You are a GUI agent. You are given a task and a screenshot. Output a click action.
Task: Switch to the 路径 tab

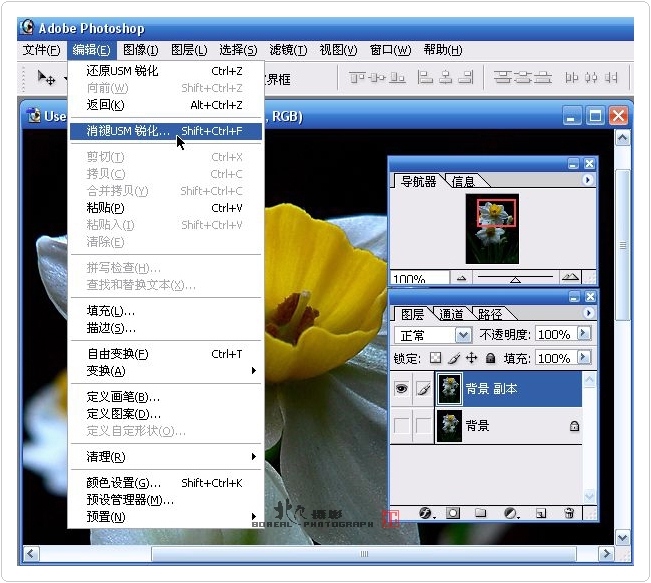coord(489,314)
